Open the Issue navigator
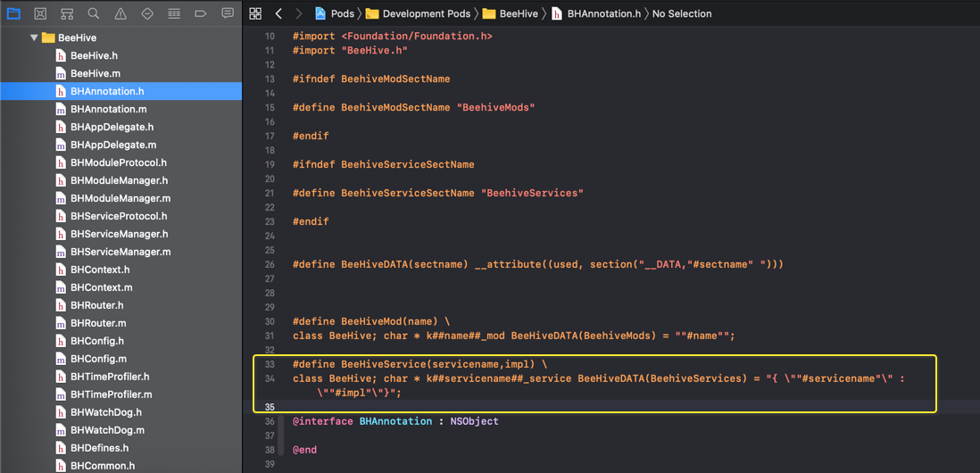The height and width of the screenshot is (473, 980). [x=120, y=13]
